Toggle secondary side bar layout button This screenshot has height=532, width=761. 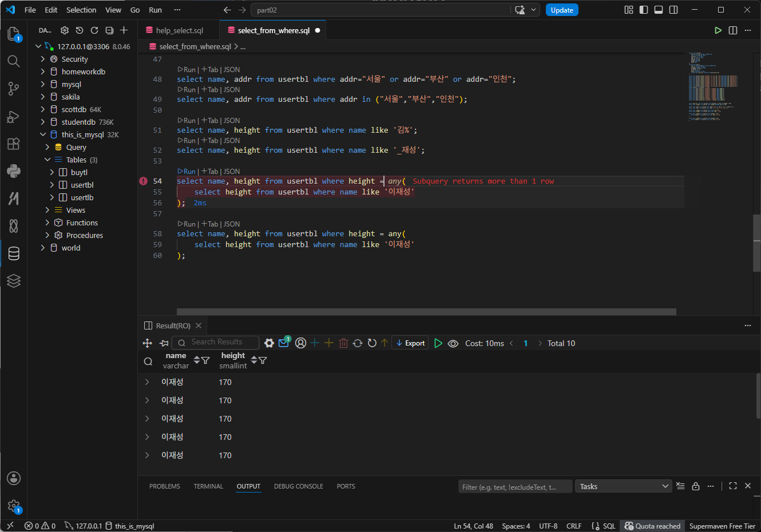tap(673, 10)
